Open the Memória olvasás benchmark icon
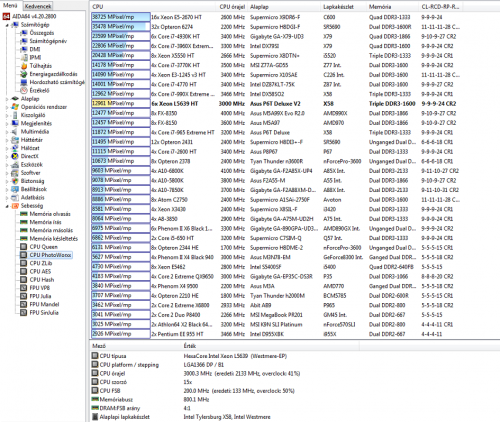500x422 pixels. point(23,214)
